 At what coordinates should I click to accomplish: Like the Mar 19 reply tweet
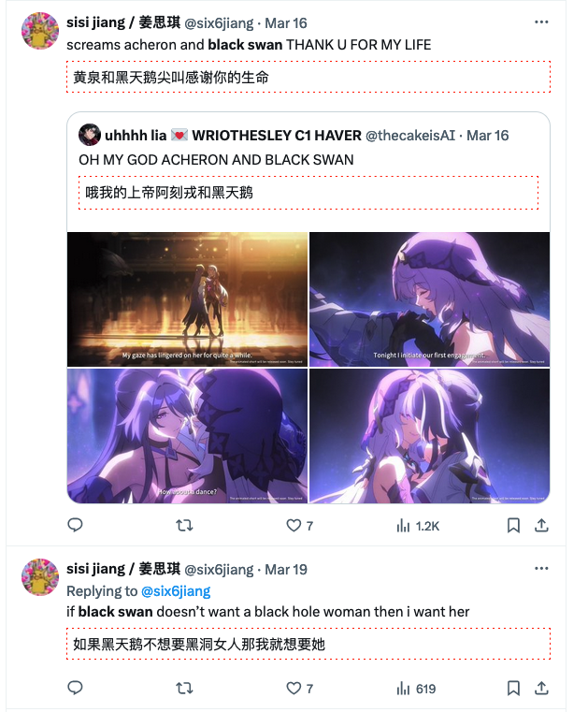point(299,688)
